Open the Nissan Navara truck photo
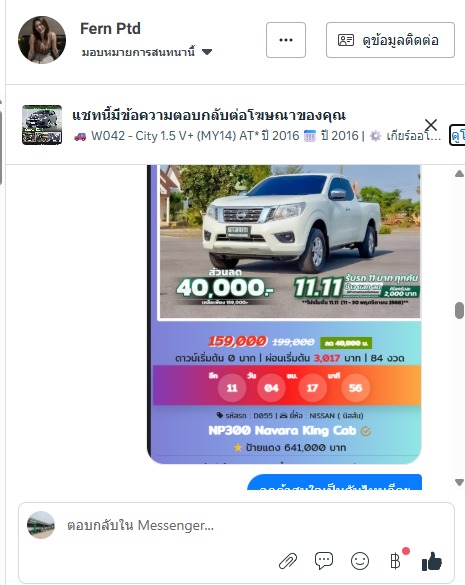Screen dimensions: 465x585 [290, 241]
